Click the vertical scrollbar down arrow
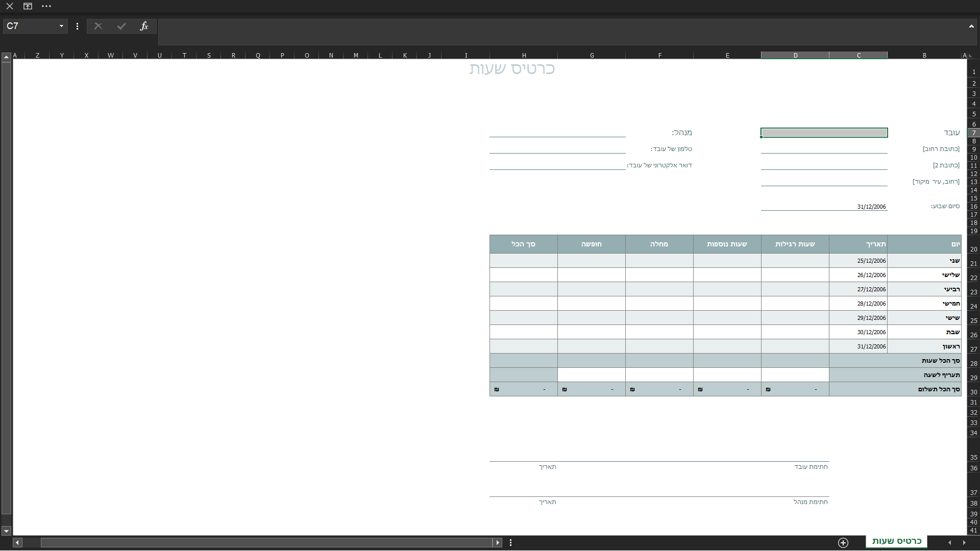980x551 pixels. [x=6, y=531]
